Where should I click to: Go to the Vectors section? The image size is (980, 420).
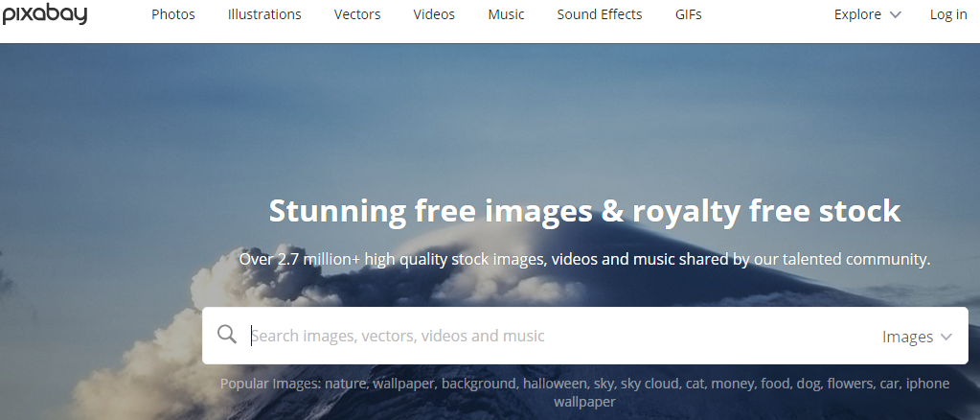tap(357, 14)
